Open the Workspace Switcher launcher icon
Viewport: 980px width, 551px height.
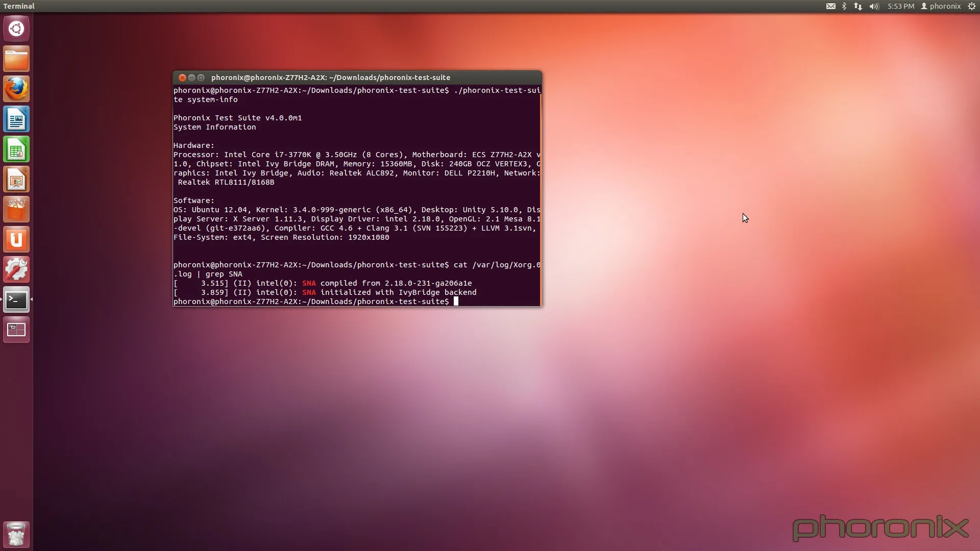[16, 330]
